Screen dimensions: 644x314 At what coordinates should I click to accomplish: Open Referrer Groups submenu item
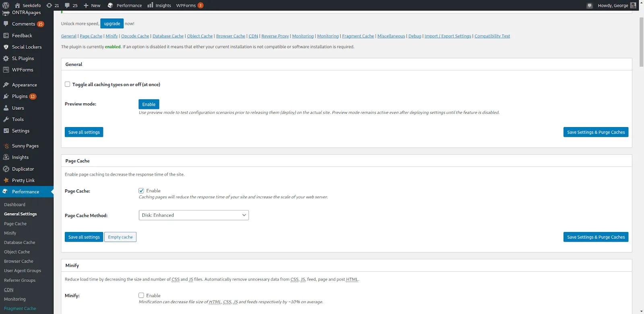coord(20,280)
